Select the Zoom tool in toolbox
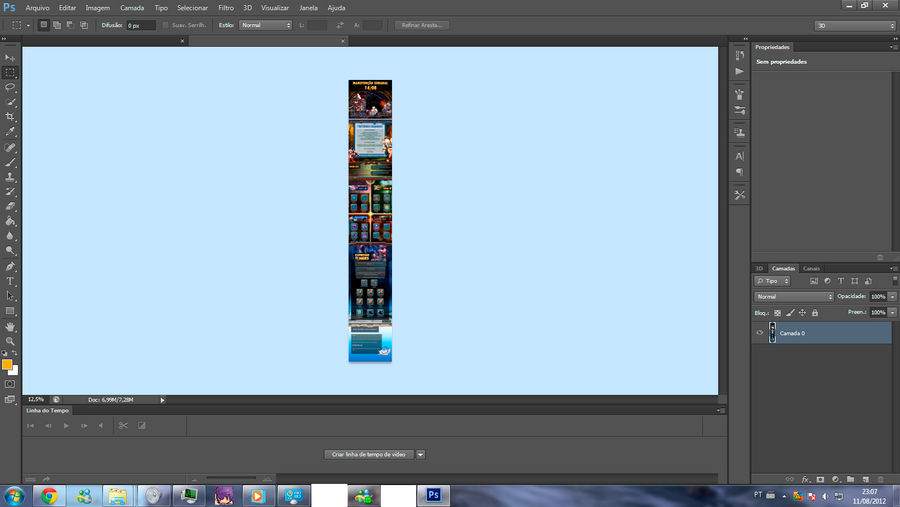 (10, 341)
